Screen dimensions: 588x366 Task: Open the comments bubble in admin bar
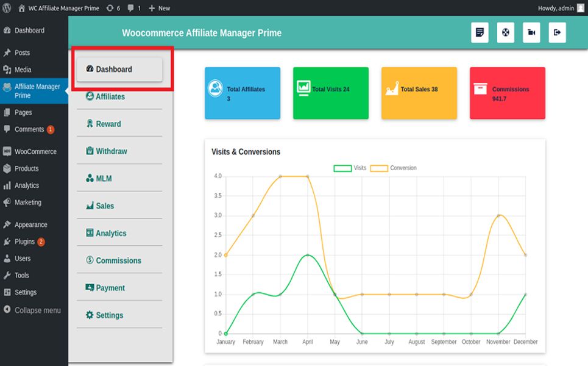tap(135, 8)
